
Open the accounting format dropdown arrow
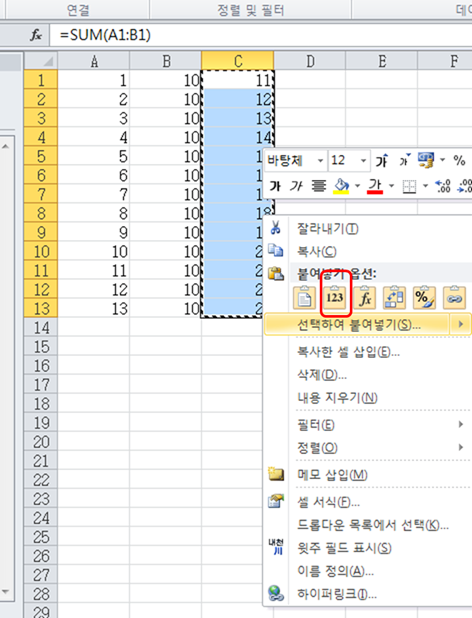pos(442,160)
